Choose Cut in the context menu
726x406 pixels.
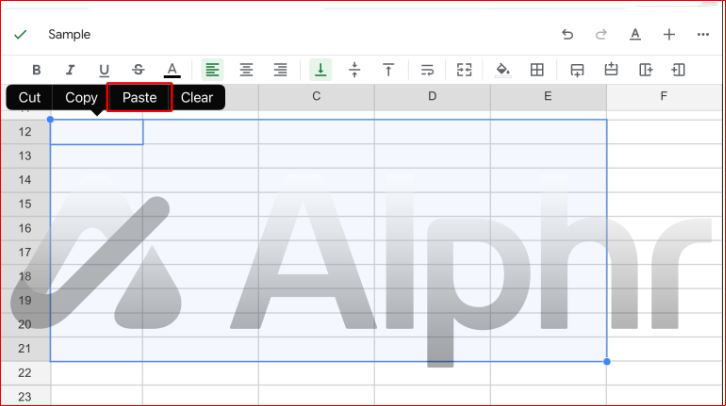click(30, 98)
